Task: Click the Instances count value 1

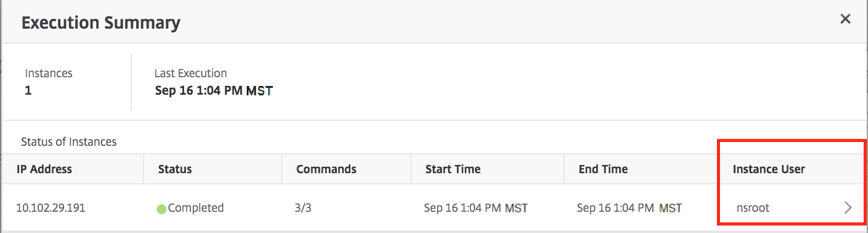Action: pos(28,91)
